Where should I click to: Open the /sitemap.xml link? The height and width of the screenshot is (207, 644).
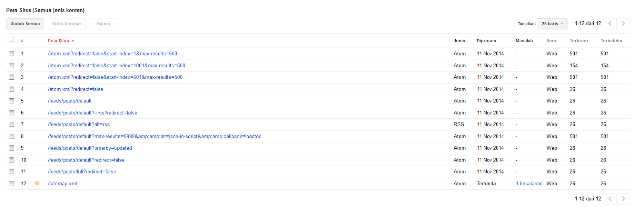pos(62,184)
